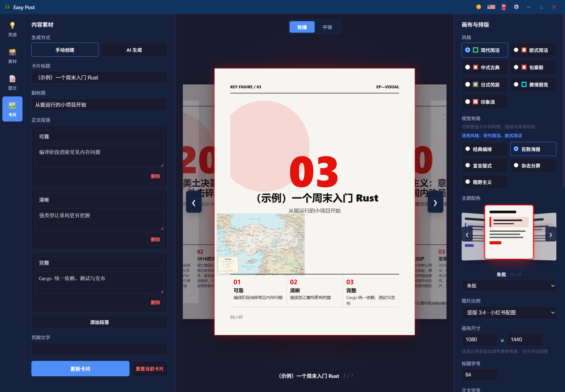Click the 副标题 input field
The height and width of the screenshot is (392, 565).
click(99, 105)
